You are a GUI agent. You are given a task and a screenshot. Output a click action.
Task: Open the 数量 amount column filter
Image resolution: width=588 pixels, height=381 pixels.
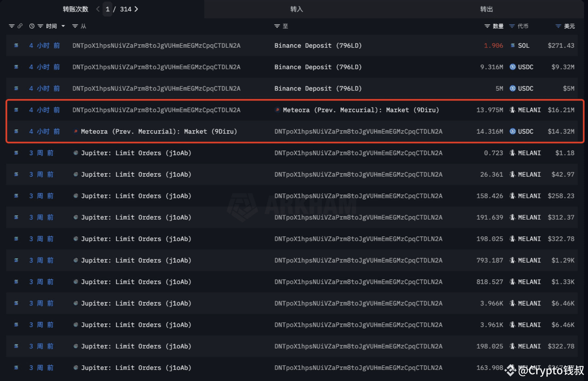(x=488, y=26)
